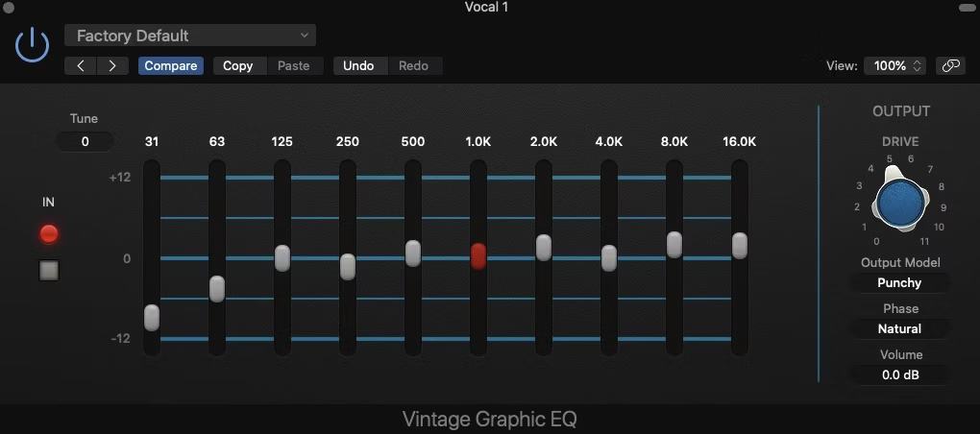The height and width of the screenshot is (434, 980).
Task: Click the 31 Hz band slider handle
Action: (x=152, y=317)
